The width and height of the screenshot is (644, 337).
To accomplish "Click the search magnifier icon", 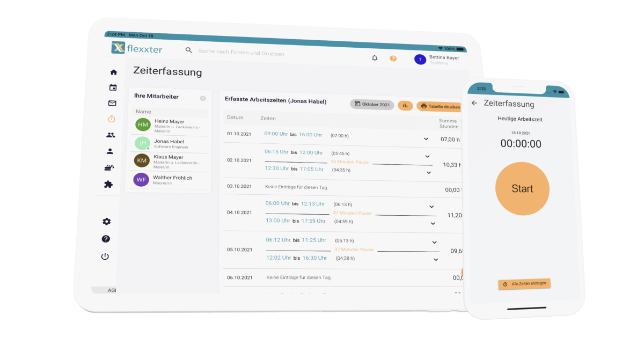I will (188, 50).
